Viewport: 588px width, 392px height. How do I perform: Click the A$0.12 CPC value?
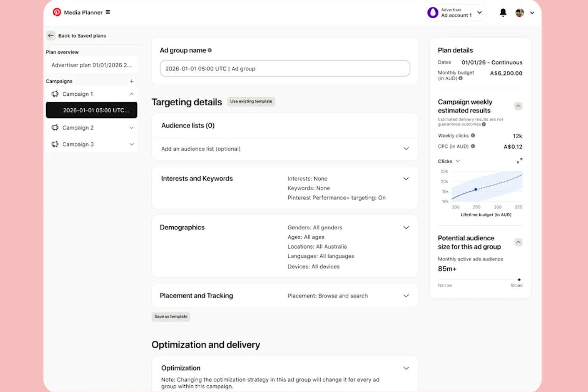tap(513, 147)
